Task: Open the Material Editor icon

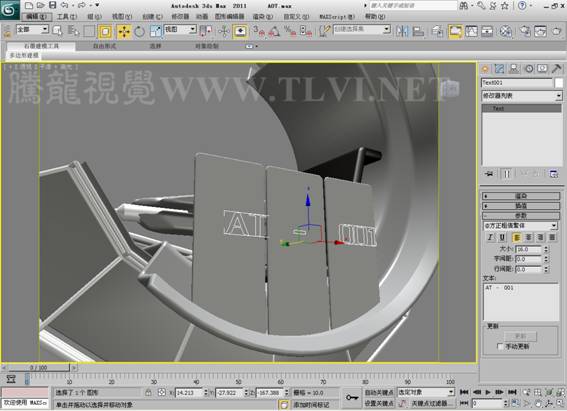Action: coord(506,31)
